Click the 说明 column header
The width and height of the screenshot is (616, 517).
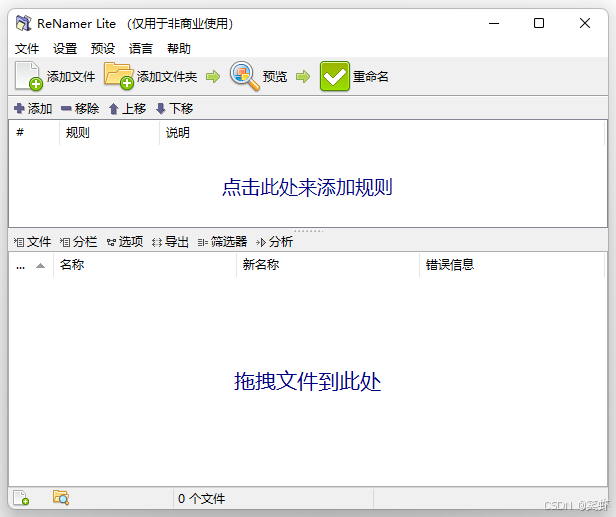click(x=382, y=133)
